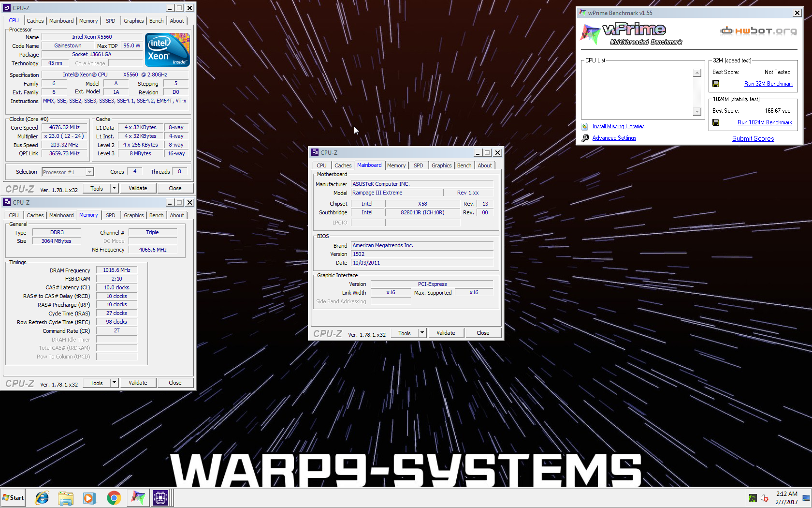Run the 32M Benchmark

pyautogui.click(x=768, y=84)
